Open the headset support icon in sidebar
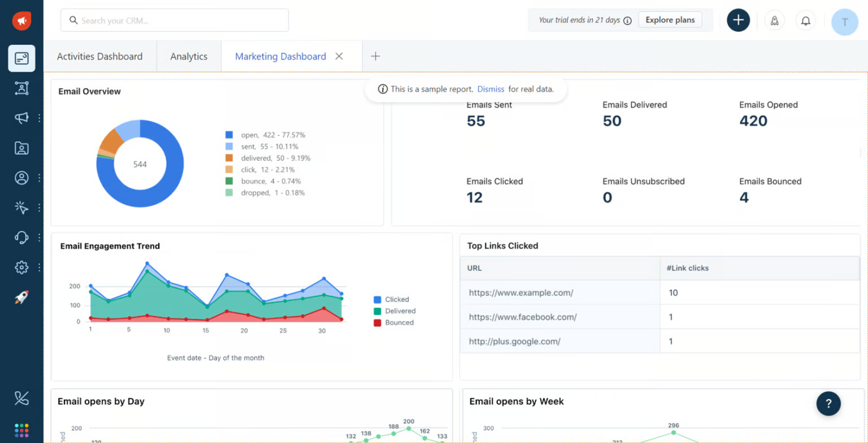 [x=22, y=238]
